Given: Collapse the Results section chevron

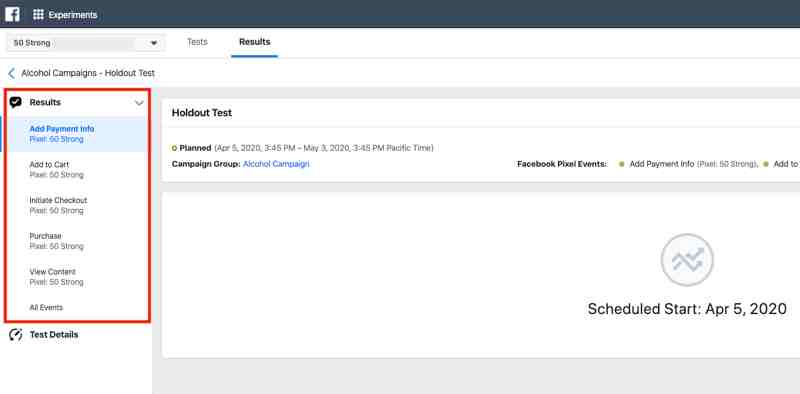Looking at the screenshot, I should click(139, 103).
